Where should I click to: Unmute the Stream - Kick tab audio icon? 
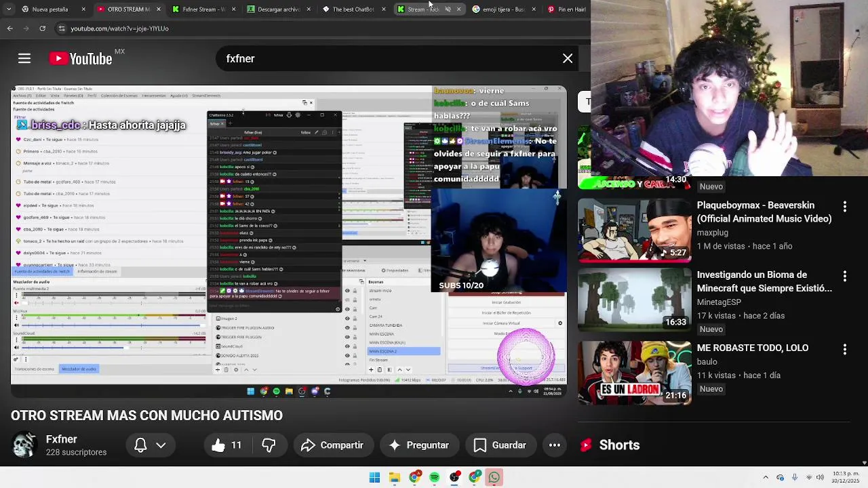[x=448, y=9]
